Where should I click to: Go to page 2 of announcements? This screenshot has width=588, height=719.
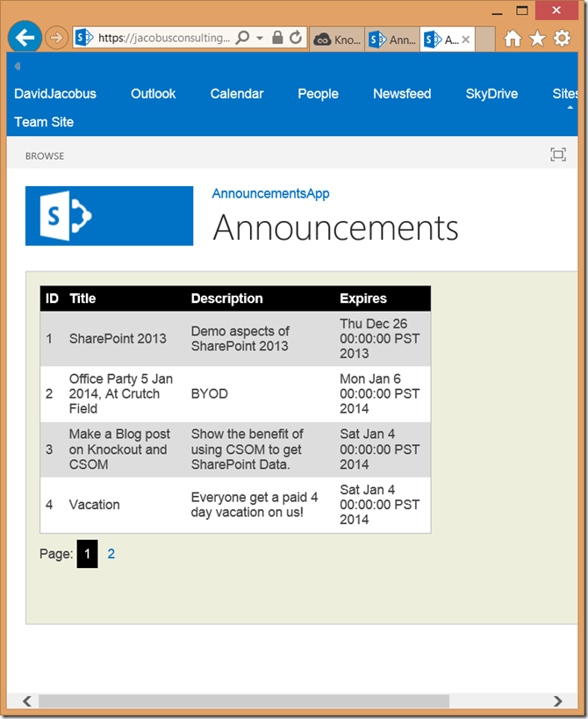tap(111, 554)
